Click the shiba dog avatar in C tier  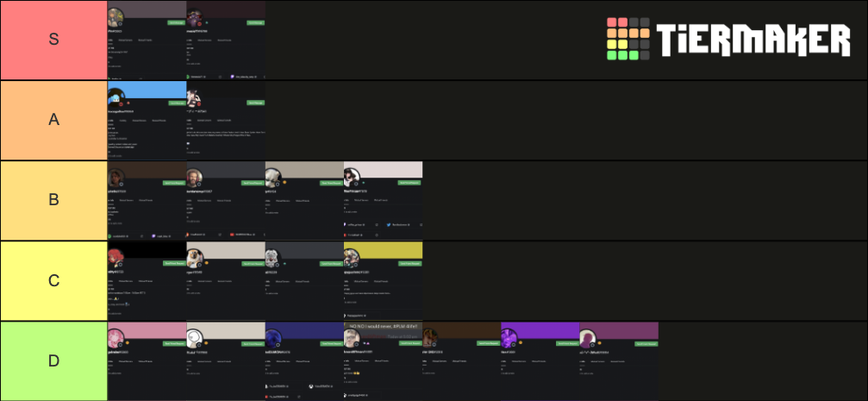coord(194,258)
